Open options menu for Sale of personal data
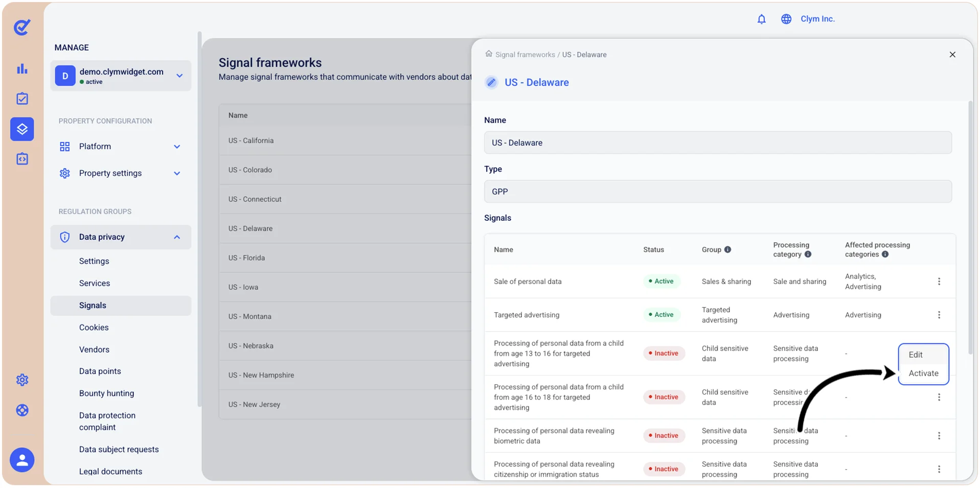 click(x=939, y=282)
